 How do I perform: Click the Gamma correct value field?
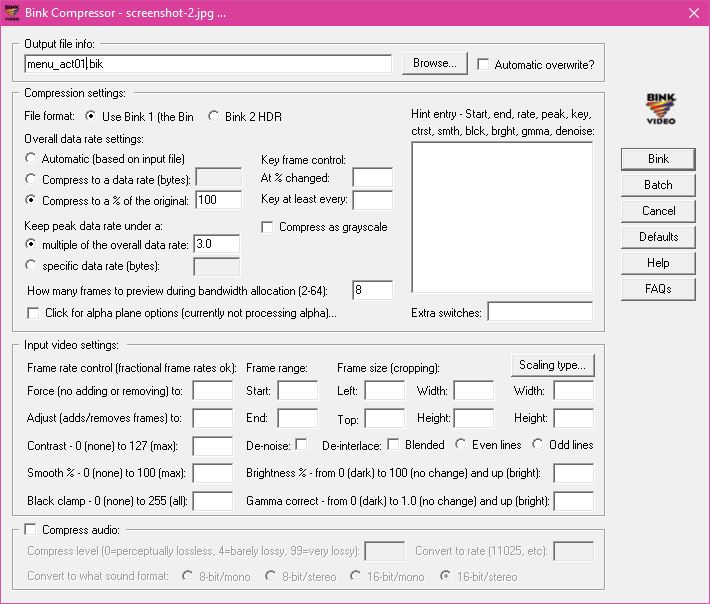[574, 501]
